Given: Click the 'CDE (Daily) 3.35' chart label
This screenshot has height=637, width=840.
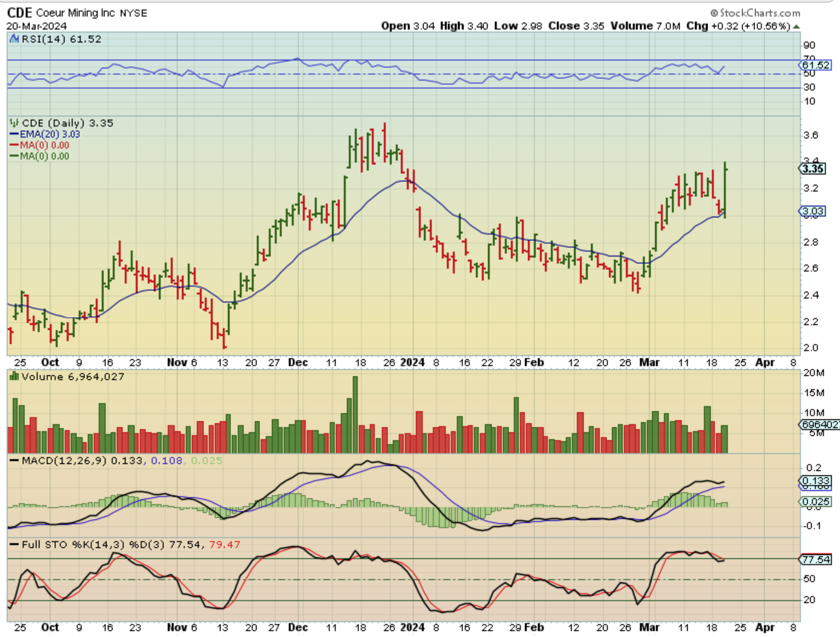Looking at the screenshot, I should pos(68,123).
